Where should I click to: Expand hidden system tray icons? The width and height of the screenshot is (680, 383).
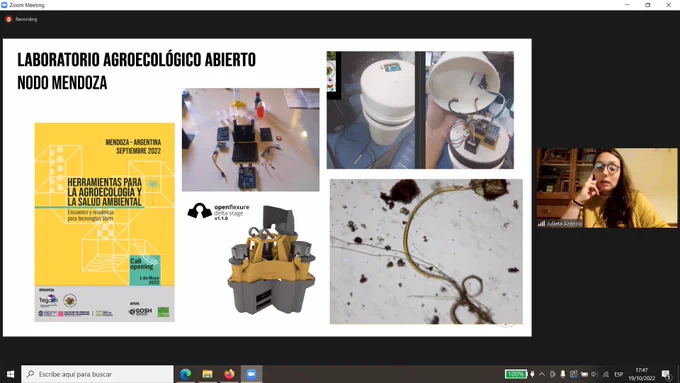[542, 374]
